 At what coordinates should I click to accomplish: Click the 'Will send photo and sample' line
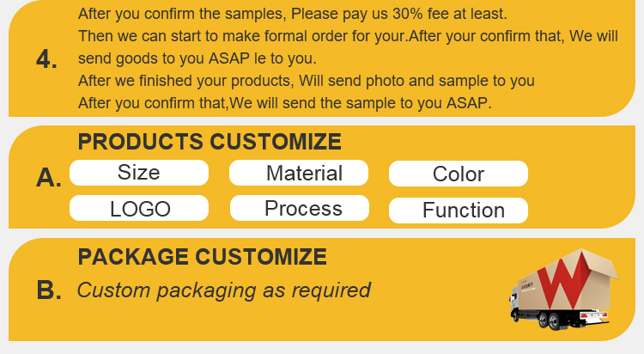point(306,81)
